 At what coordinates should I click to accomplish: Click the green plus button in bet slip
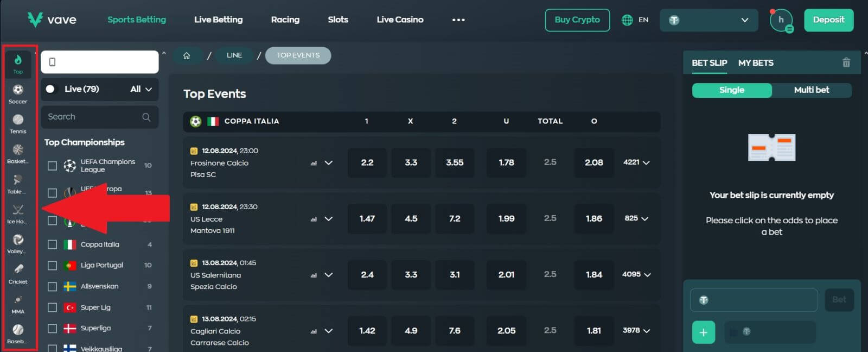(x=704, y=332)
